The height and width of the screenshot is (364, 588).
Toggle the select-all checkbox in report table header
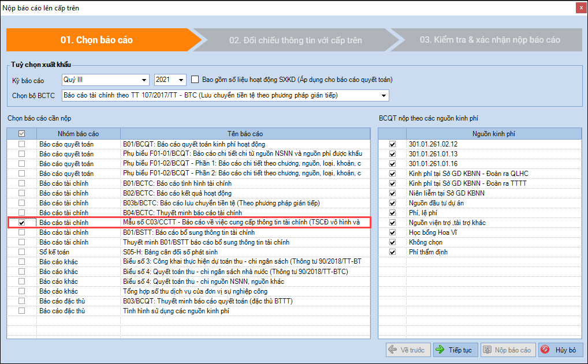click(x=22, y=134)
